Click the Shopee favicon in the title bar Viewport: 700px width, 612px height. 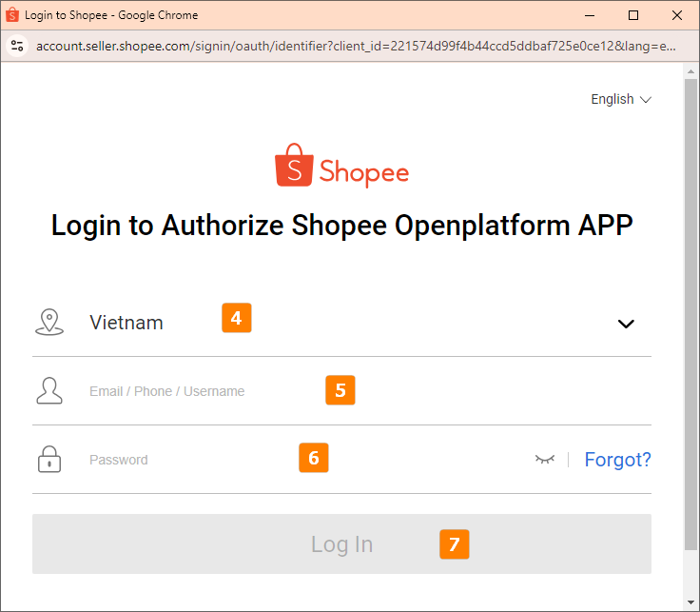[x=12, y=15]
